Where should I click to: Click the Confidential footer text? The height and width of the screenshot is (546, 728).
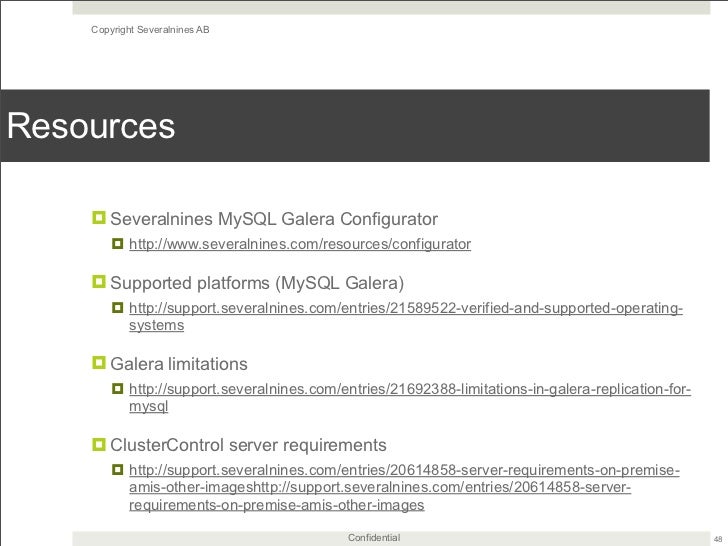click(374, 538)
